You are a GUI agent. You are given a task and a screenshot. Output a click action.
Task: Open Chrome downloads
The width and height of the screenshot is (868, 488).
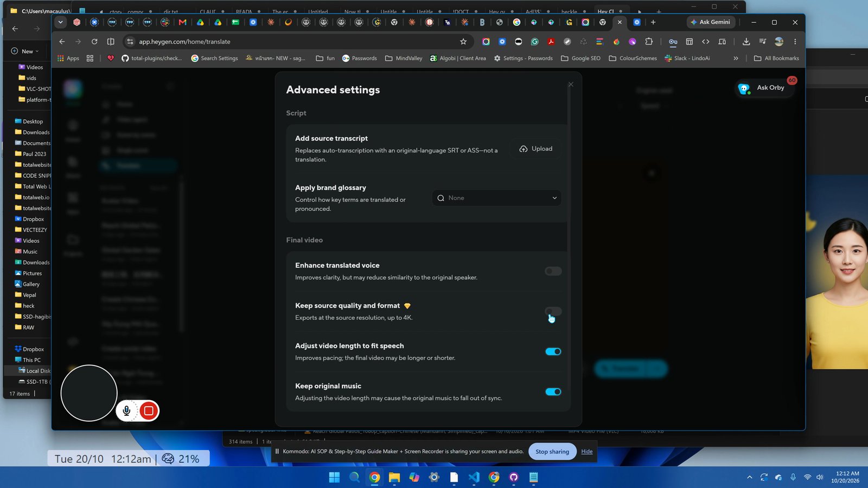pyautogui.click(x=746, y=42)
